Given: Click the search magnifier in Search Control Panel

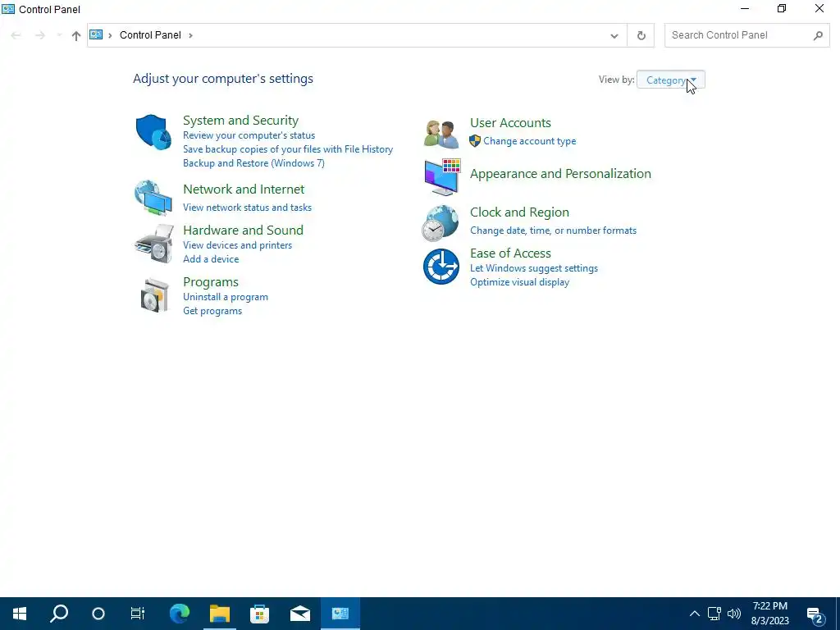Looking at the screenshot, I should pyautogui.click(x=818, y=35).
